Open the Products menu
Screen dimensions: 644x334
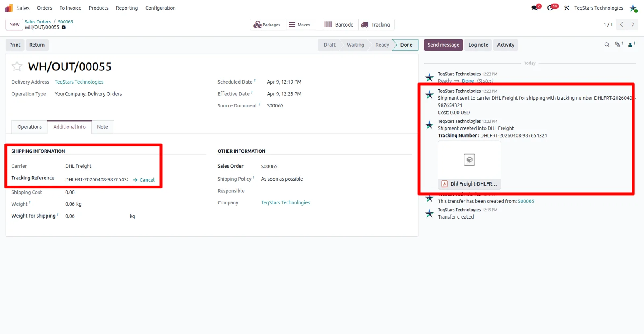pyautogui.click(x=99, y=8)
